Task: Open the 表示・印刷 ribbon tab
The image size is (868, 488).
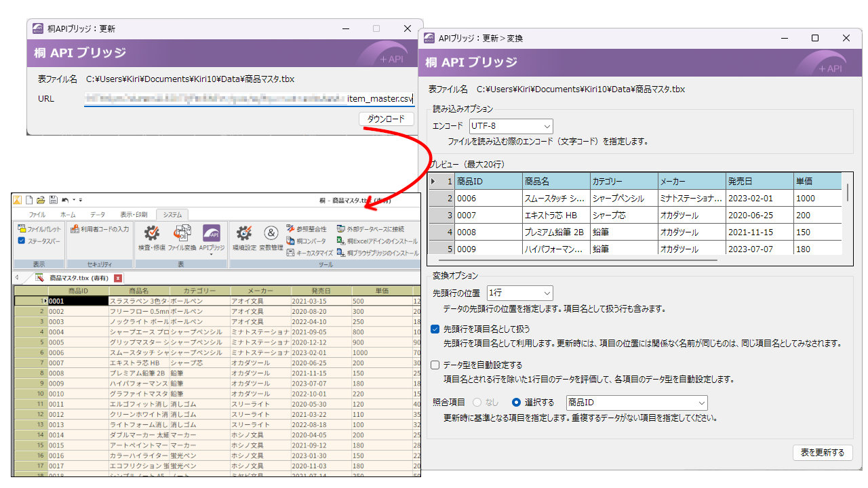Action: (x=134, y=214)
